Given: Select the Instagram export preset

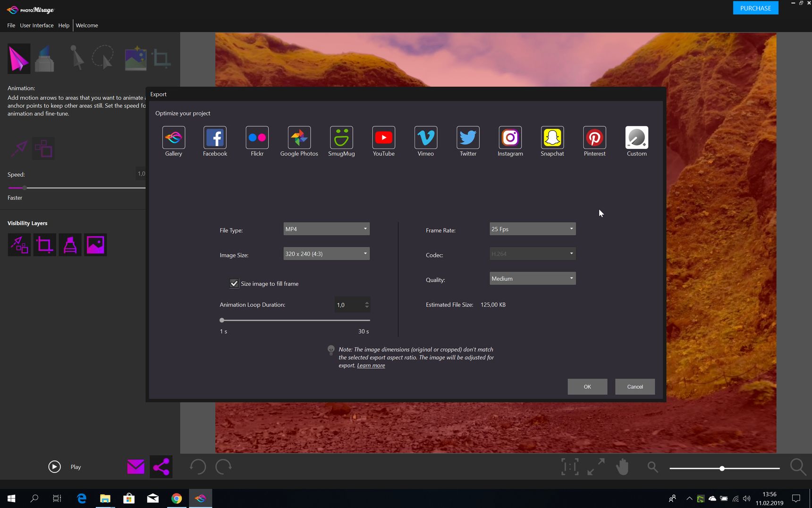Looking at the screenshot, I should coord(510,138).
